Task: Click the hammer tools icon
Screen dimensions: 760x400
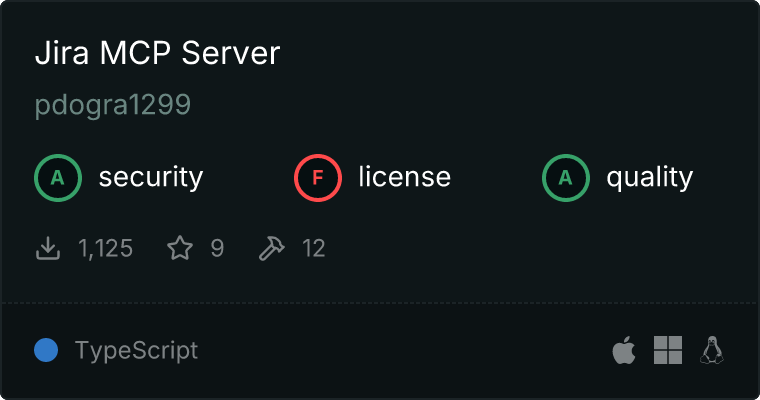Action: [271, 248]
